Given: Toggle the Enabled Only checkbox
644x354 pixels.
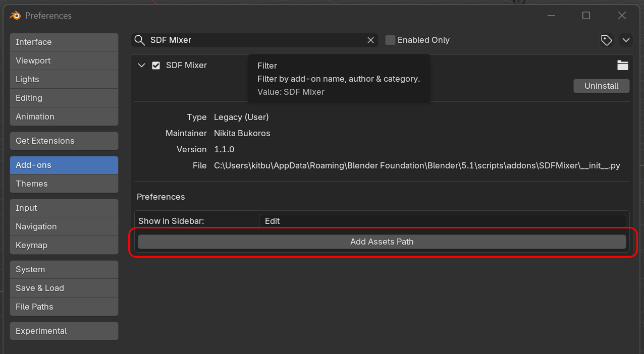Looking at the screenshot, I should click(x=390, y=40).
